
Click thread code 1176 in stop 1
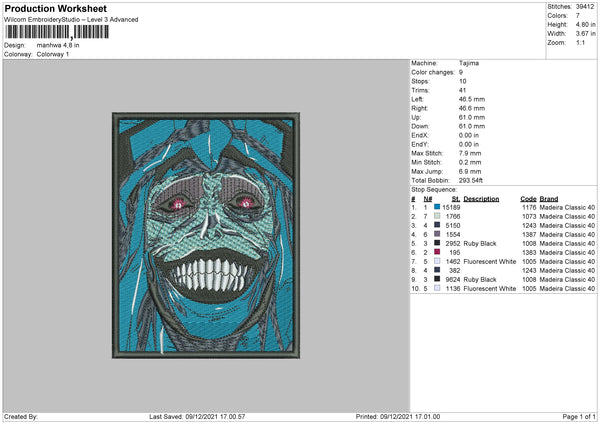coord(529,207)
